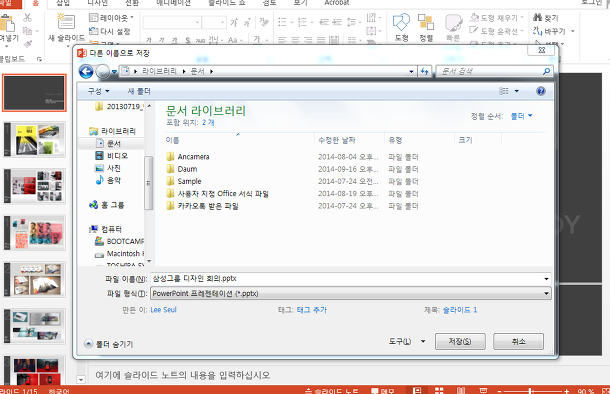
Task: Open the Replace (바꾸기) dropdown arrow in ribbon
Action: point(573,31)
